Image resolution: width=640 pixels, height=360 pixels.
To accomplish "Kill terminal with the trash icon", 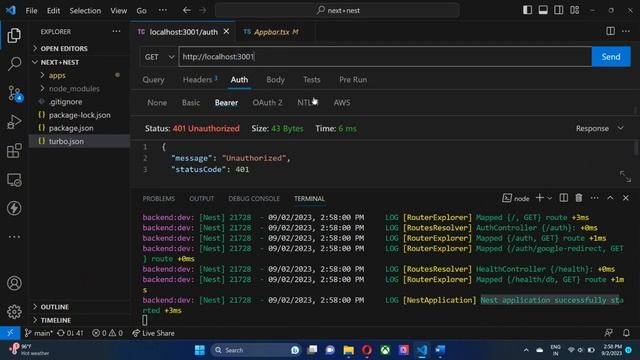I will coord(579,198).
